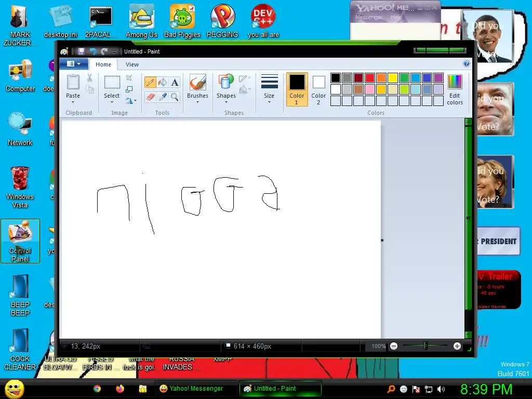Click the Paste clipboard icon
The image size is (532, 399).
(x=73, y=83)
